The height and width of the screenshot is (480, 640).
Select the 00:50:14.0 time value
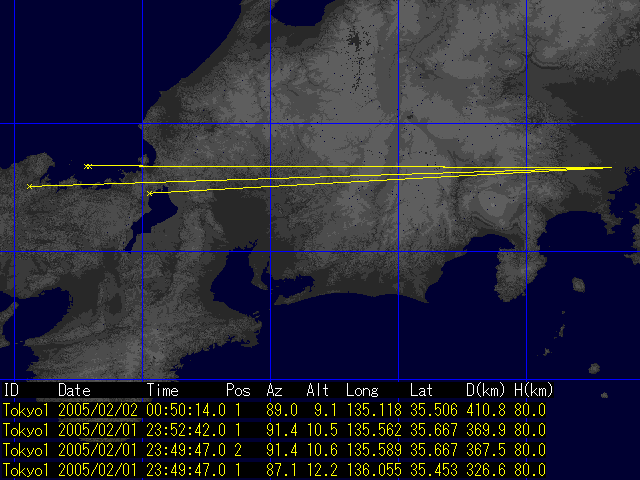[186, 410]
